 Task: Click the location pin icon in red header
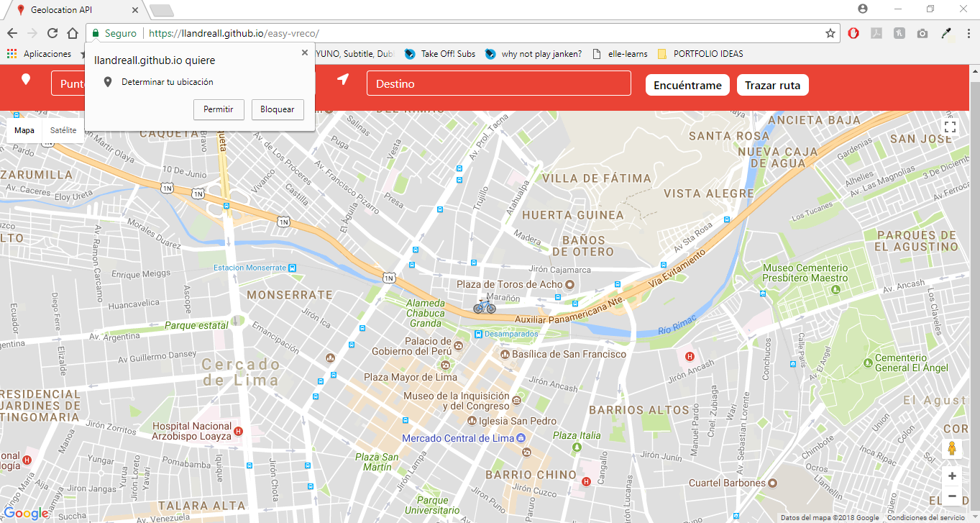pos(26,79)
